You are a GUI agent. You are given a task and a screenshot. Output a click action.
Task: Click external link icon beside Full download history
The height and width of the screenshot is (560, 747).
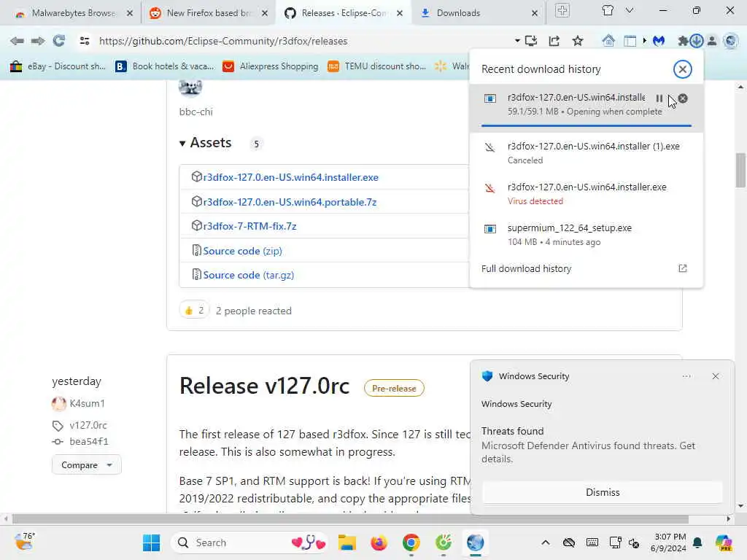tap(683, 268)
